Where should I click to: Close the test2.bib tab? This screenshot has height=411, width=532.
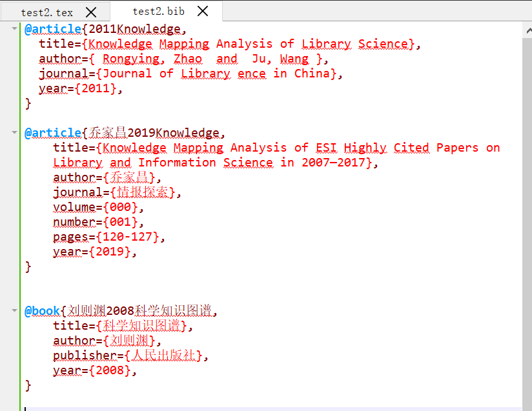point(202,10)
